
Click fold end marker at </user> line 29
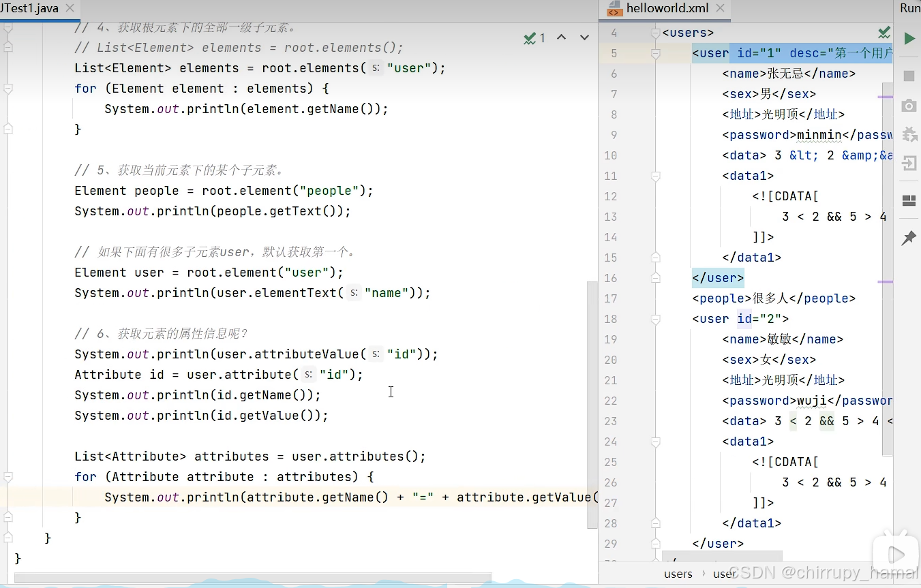(655, 544)
